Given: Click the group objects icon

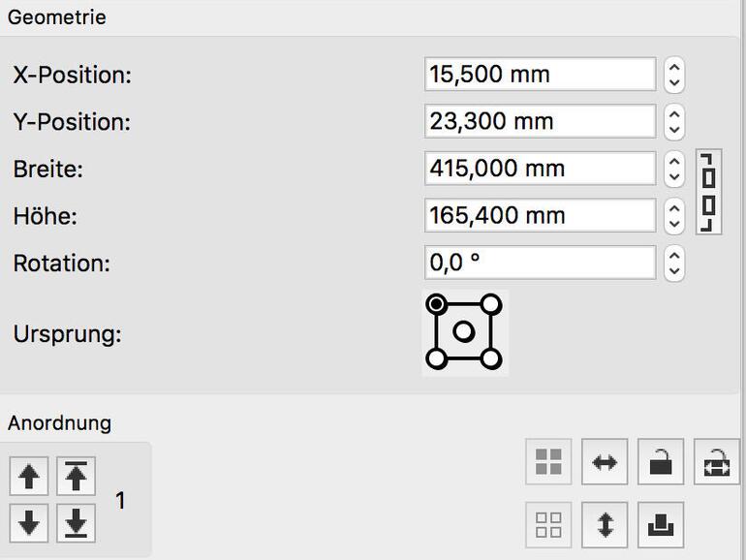Looking at the screenshot, I should point(548,462).
